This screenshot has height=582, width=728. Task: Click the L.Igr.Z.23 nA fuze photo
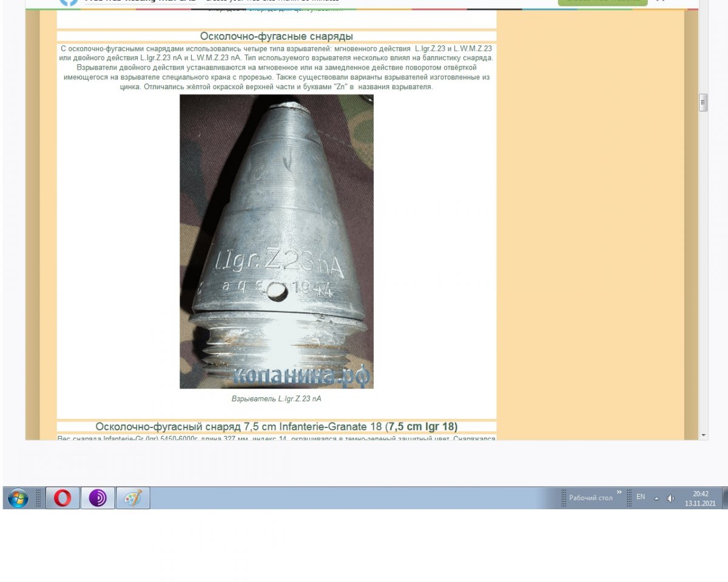[277, 241]
